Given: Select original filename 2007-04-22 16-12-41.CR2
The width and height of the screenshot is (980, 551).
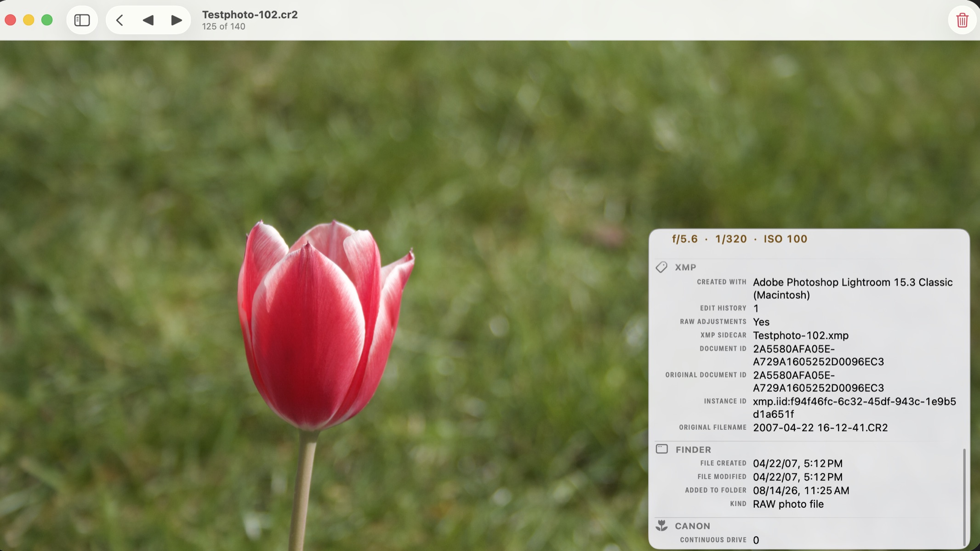Looking at the screenshot, I should click(820, 427).
